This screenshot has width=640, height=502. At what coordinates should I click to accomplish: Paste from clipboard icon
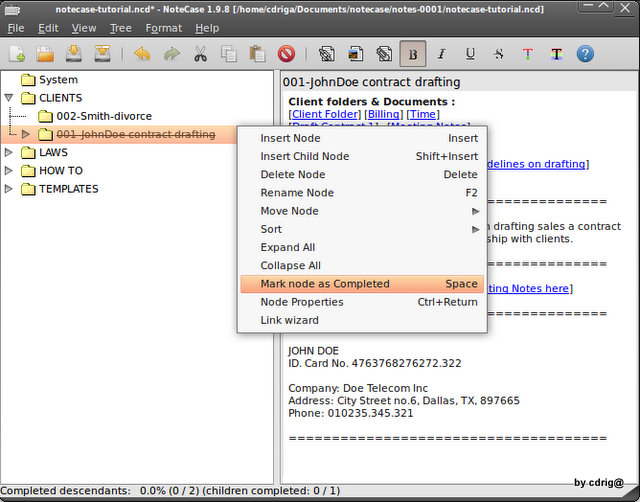(258, 54)
